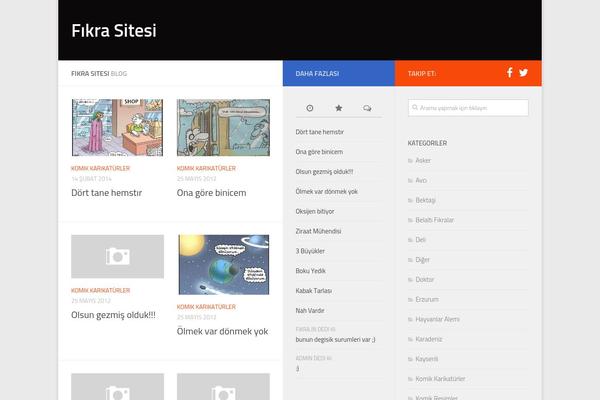Click 'Komik Karikatürler' tag above 'Ona göre binicem'
600x400 pixels.
point(206,168)
